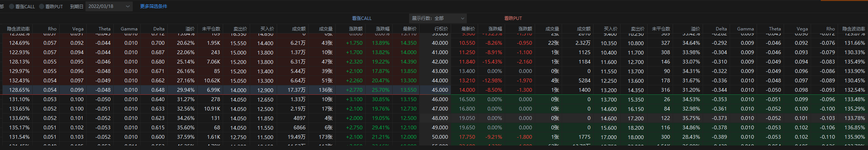Click put turnover 5284 cell
This screenshot has width=868, height=150.
click(585, 80)
